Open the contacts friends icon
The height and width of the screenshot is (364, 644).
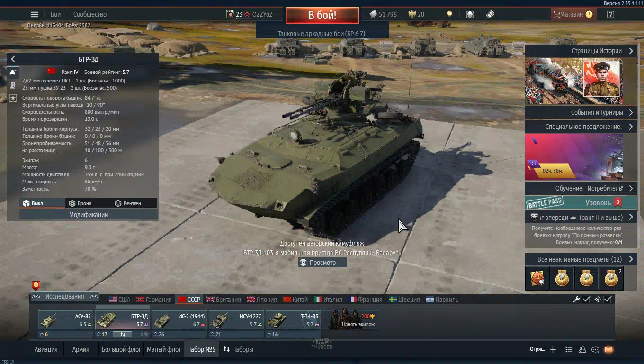point(582,349)
